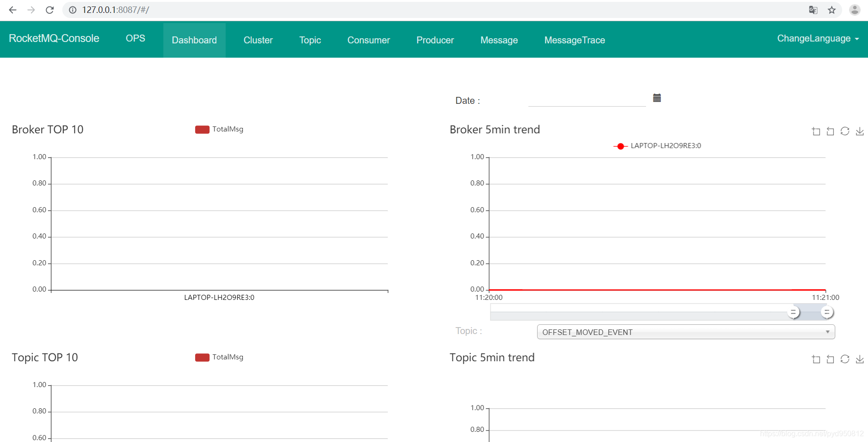Click the Broker 5min trend title
This screenshot has width=868, height=442.
coord(495,130)
